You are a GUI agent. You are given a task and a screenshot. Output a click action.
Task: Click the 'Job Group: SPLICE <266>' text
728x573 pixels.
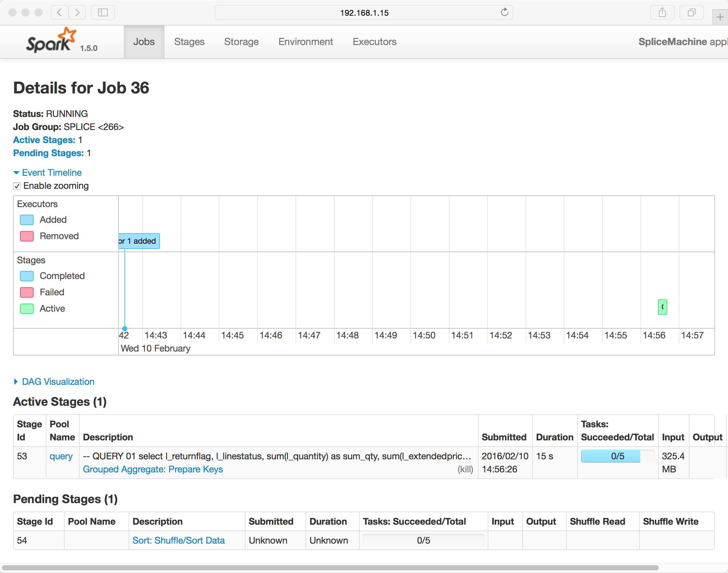pyautogui.click(x=68, y=127)
